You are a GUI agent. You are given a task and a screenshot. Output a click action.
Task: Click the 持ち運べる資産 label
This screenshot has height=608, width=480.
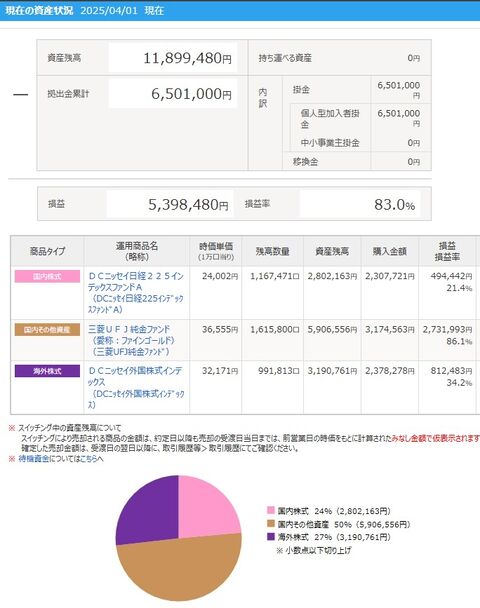coord(285,58)
